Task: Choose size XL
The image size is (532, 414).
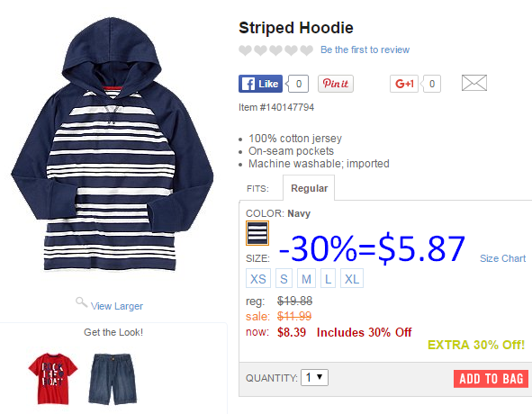Action: (x=352, y=278)
